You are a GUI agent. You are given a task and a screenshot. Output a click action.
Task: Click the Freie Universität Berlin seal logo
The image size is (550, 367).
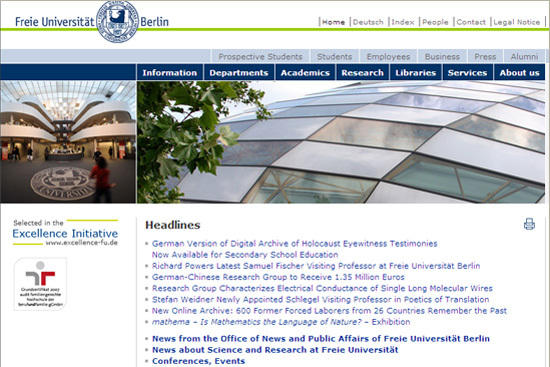tap(118, 21)
